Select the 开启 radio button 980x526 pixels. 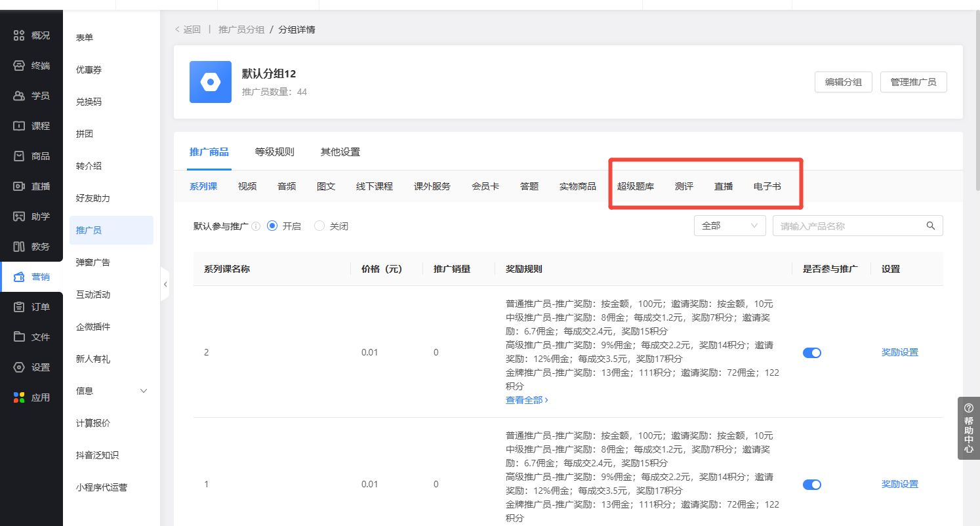(x=273, y=226)
